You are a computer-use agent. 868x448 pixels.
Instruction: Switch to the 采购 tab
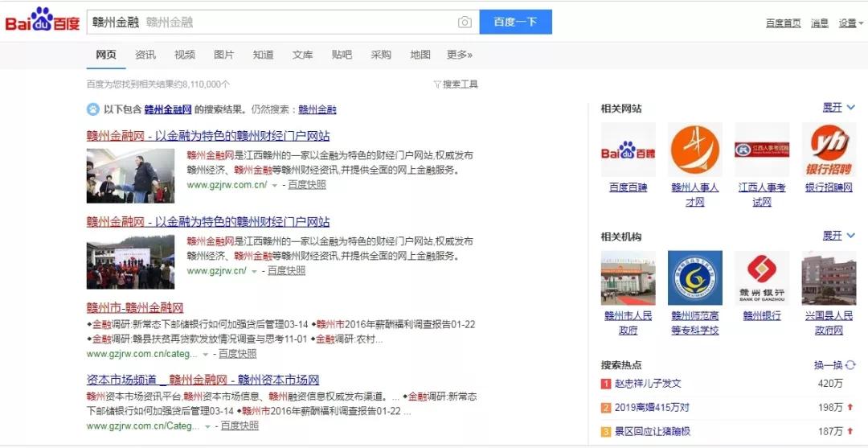coord(381,54)
